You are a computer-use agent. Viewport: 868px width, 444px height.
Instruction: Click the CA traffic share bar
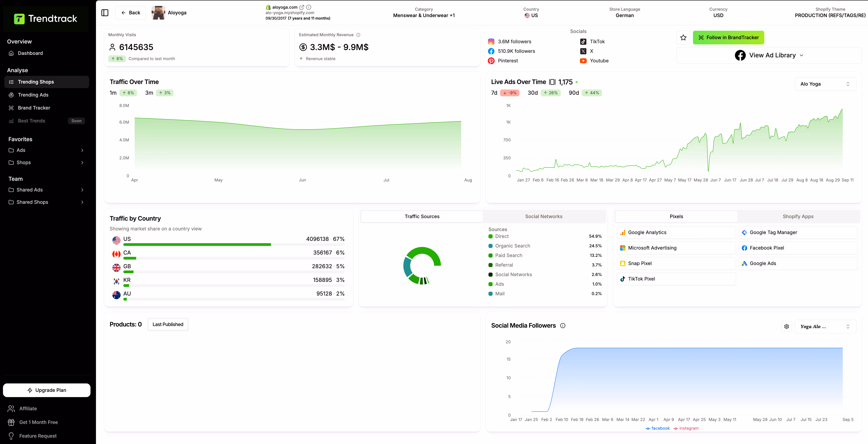coord(234,258)
